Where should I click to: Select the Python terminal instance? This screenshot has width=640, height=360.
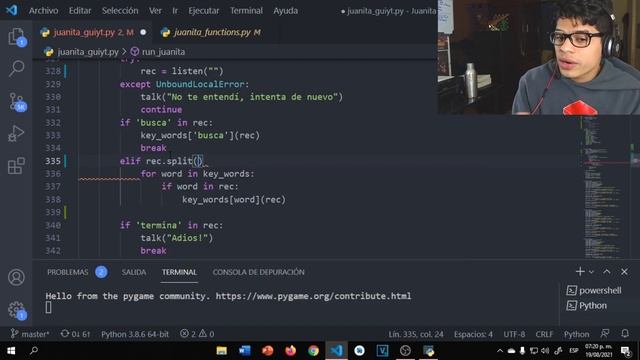click(587, 306)
